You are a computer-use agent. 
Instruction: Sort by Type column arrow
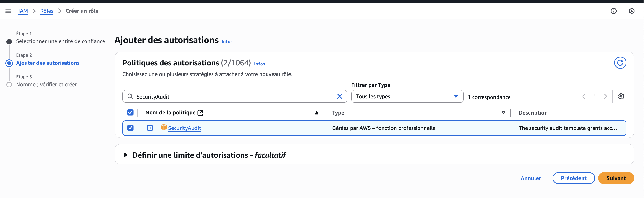click(503, 113)
